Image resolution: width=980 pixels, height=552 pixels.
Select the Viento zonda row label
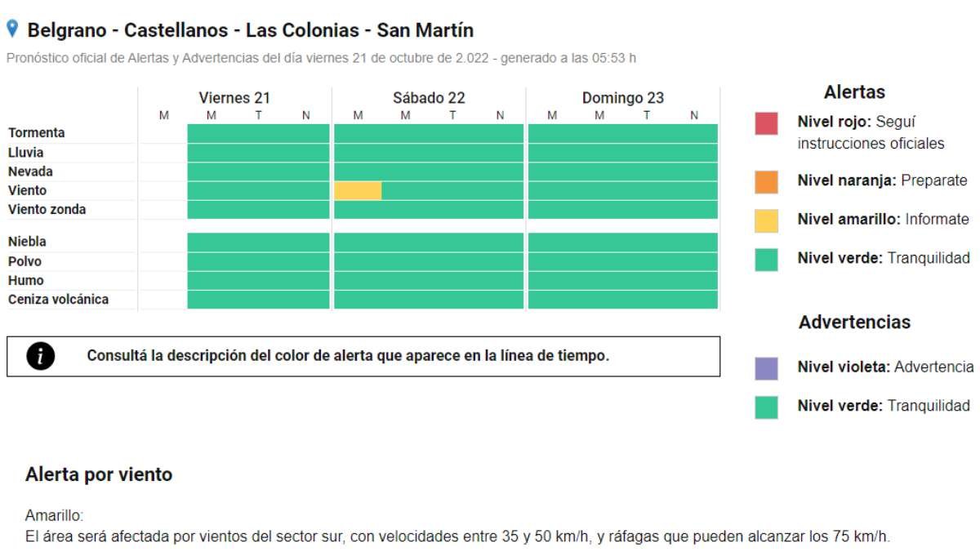tap(47, 210)
